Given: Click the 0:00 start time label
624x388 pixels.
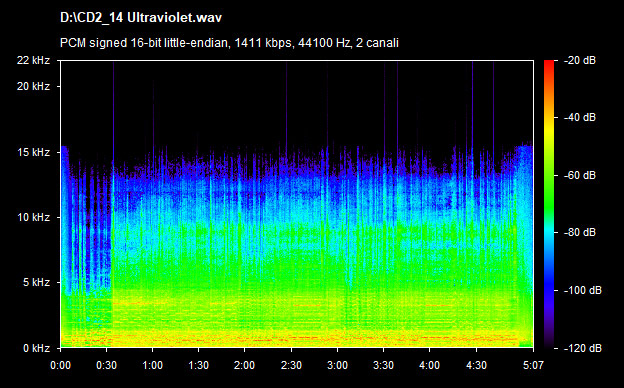Looking at the screenshot, I should [60, 365].
